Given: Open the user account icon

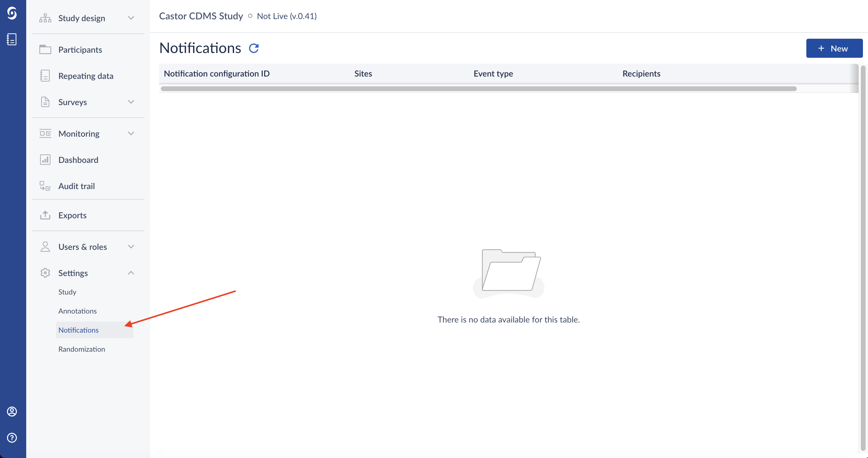Looking at the screenshot, I should coord(12,411).
